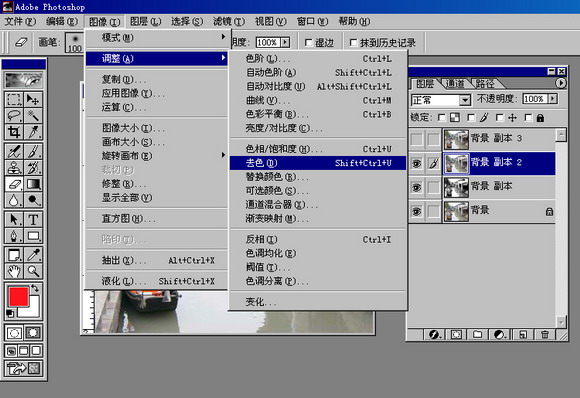Image resolution: width=580 pixels, height=398 pixels.
Task: Create a new layer icon
Action: [523, 334]
